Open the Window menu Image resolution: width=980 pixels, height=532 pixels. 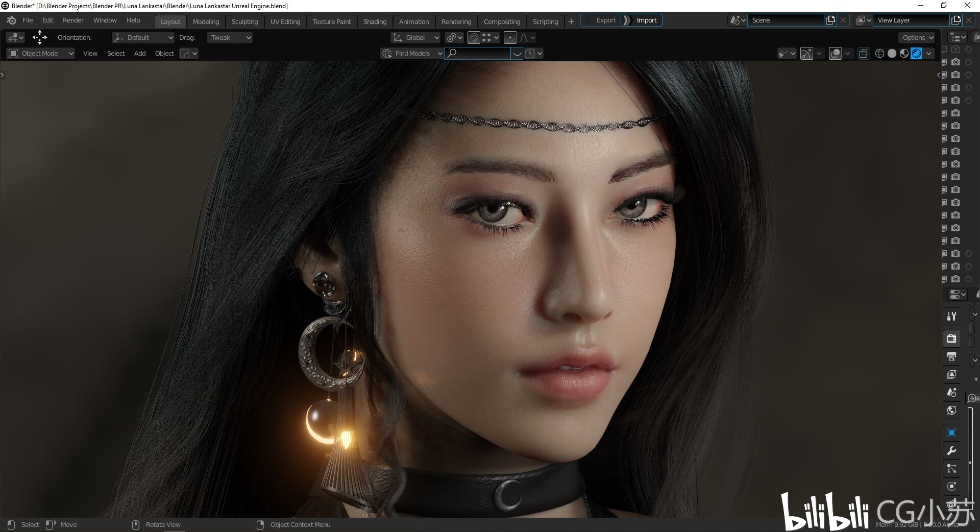click(x=105, y=20)
